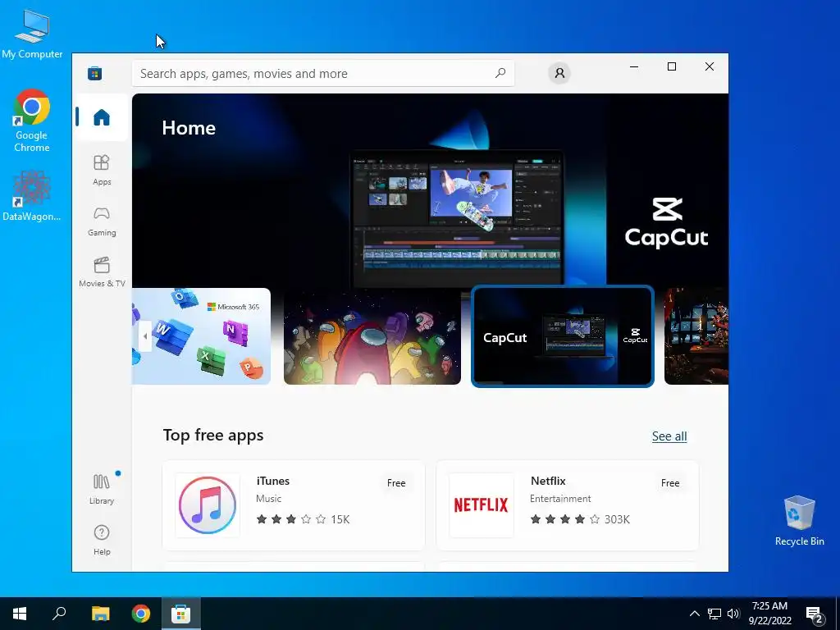Minimize the Microsoft Store window
The width and height of the screenshot is (840, 630).
tap(634, 67)
